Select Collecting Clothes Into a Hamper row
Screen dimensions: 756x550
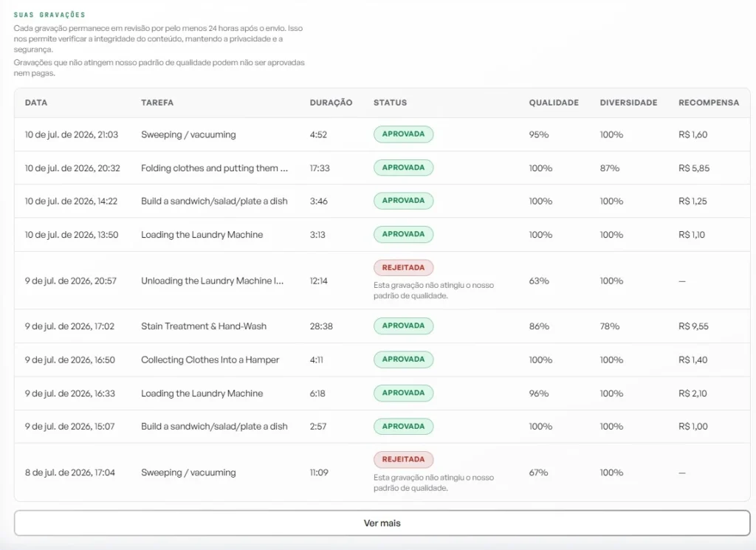point(382,360)
